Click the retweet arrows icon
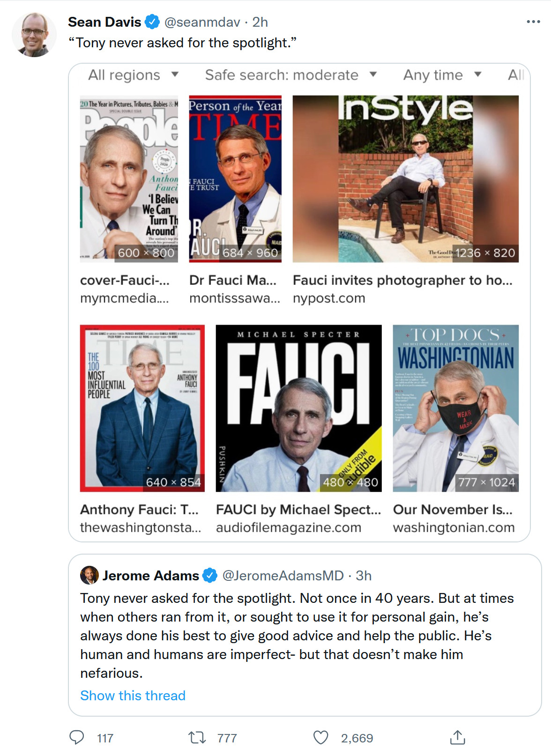 point(197,738)
